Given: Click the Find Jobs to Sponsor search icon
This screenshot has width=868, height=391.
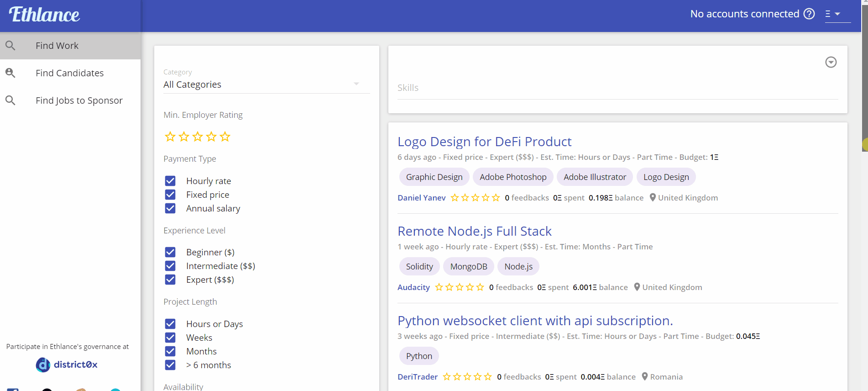Looking at the screenshot, I should 10,100.
